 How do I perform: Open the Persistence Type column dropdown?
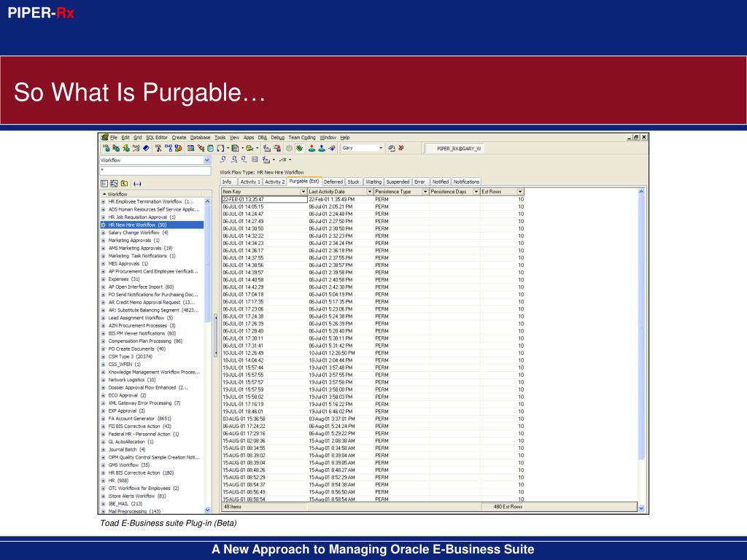425,192
